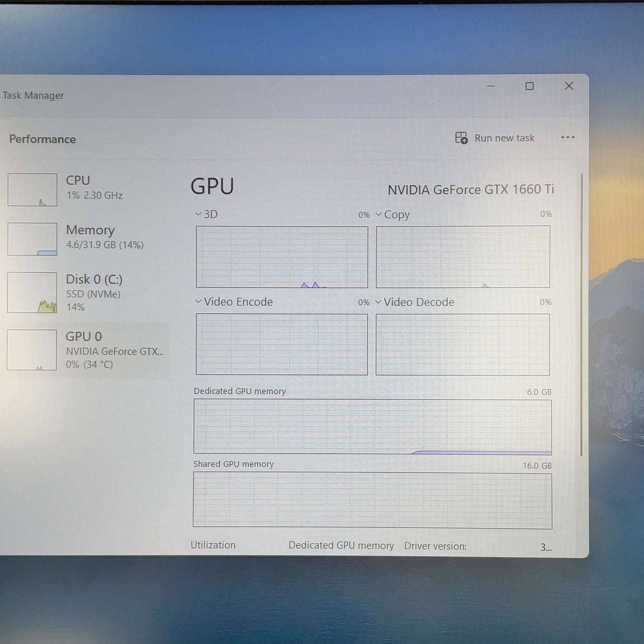Screen dimensions: 644x644
Task: Click the 'Driver version:' label
Action: pos(435,546)
